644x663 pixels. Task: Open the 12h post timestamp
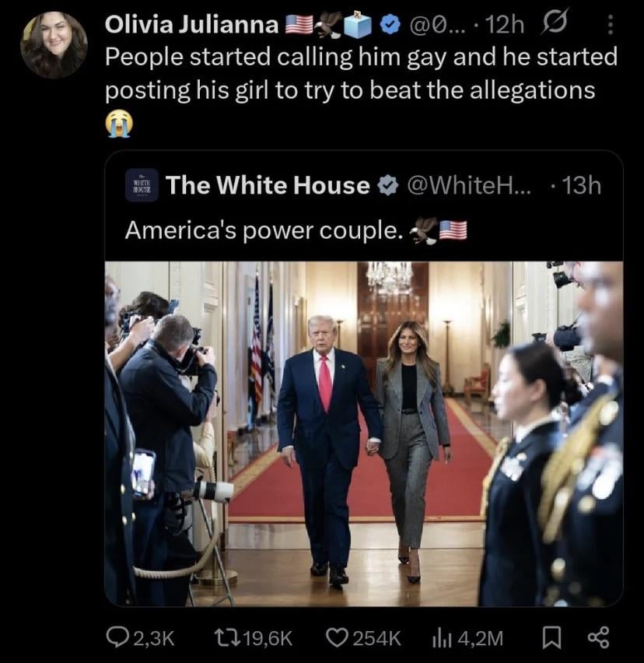click(505, 26)
